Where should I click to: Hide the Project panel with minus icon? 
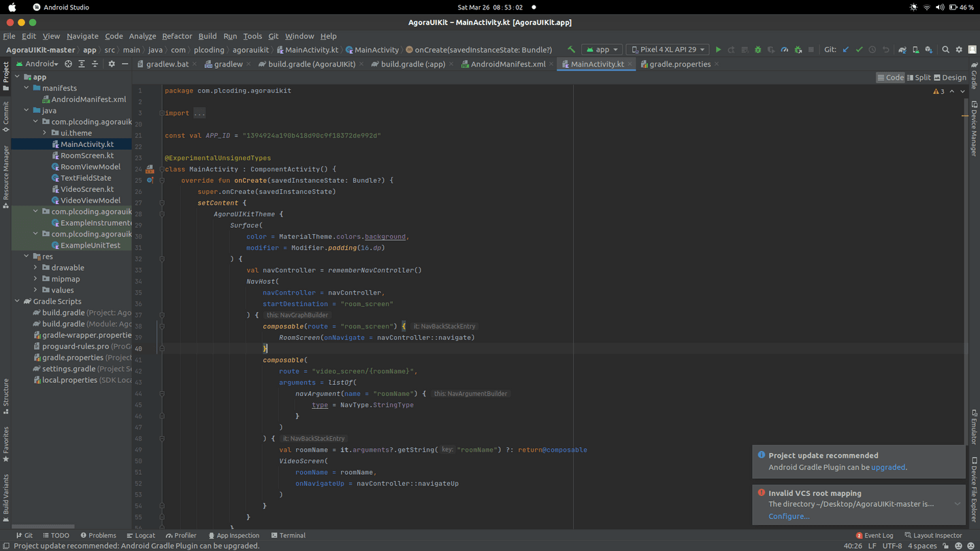[125, 64]
